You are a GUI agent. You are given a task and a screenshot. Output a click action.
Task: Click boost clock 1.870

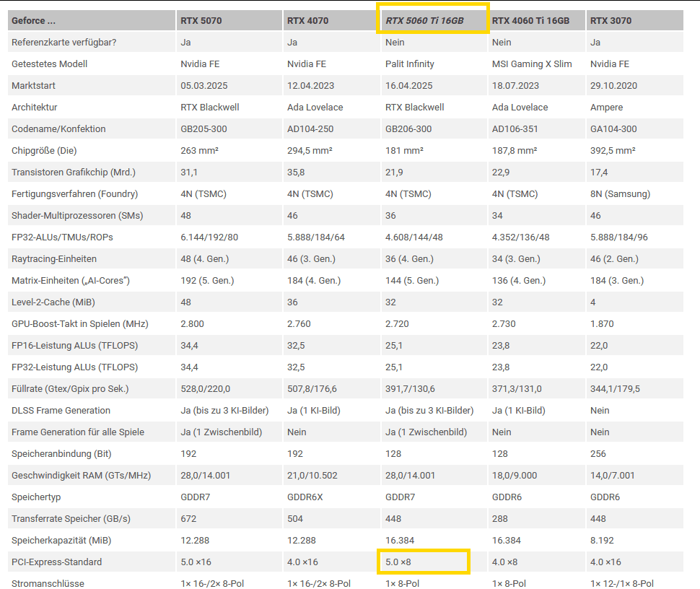[x=602, y=324]
